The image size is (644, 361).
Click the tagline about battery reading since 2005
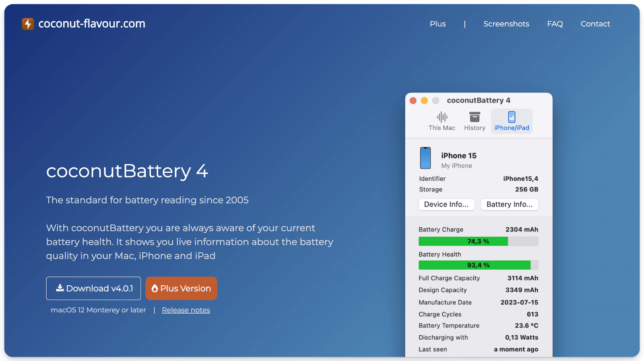[147, 200]
